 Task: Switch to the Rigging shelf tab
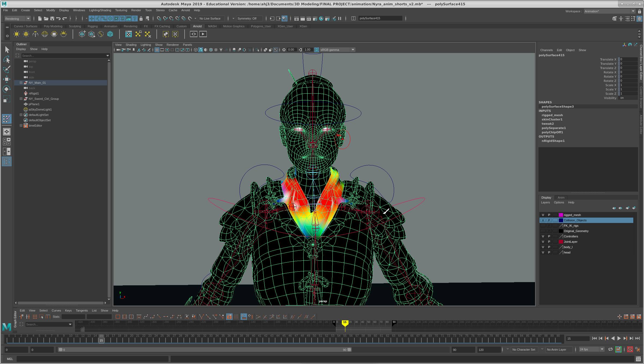92,26
